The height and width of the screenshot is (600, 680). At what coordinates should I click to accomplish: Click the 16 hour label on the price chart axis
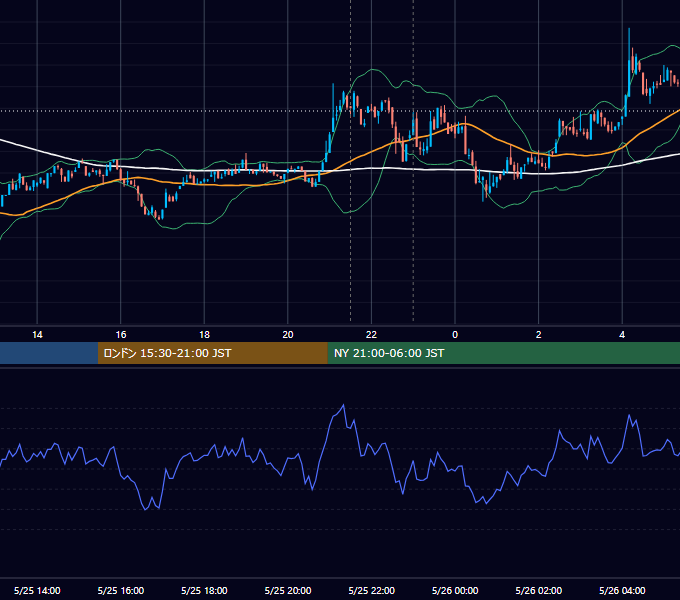[121, 335]
